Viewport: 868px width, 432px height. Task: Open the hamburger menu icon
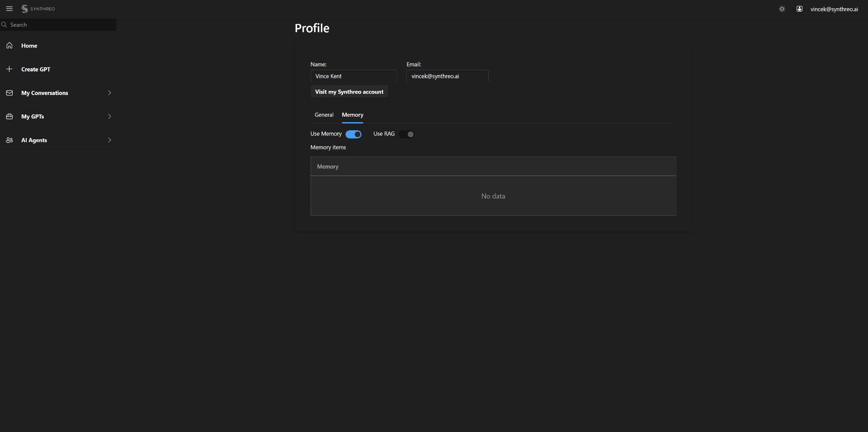9,9
